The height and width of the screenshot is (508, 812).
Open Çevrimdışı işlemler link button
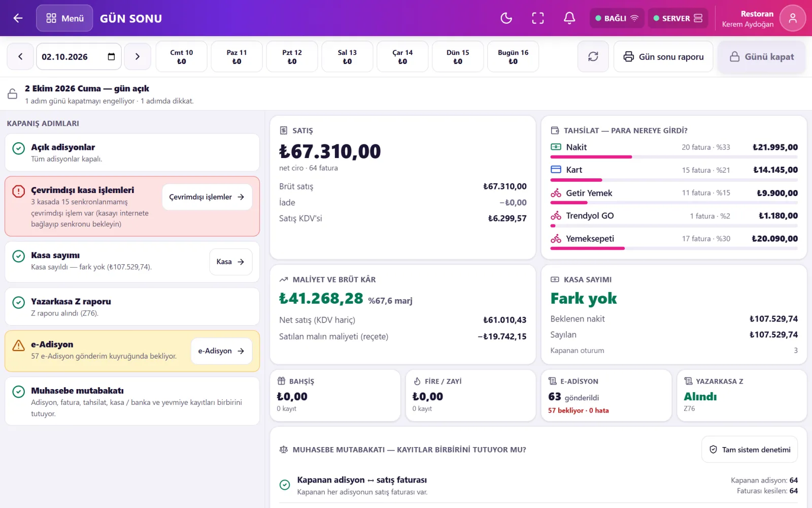pos(207,197)
